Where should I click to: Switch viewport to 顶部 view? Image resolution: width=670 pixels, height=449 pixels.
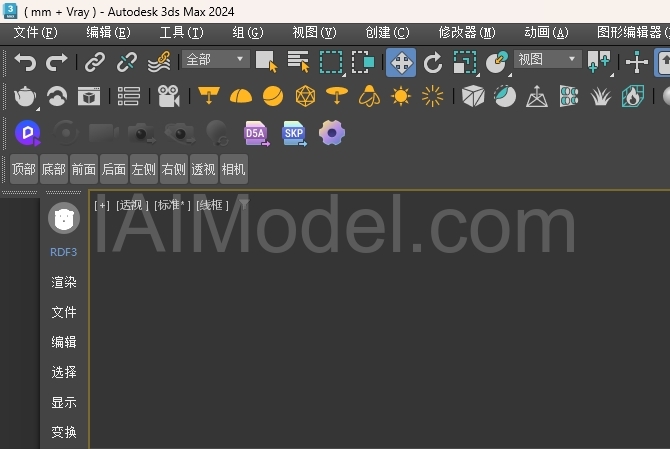coord(24,169)
